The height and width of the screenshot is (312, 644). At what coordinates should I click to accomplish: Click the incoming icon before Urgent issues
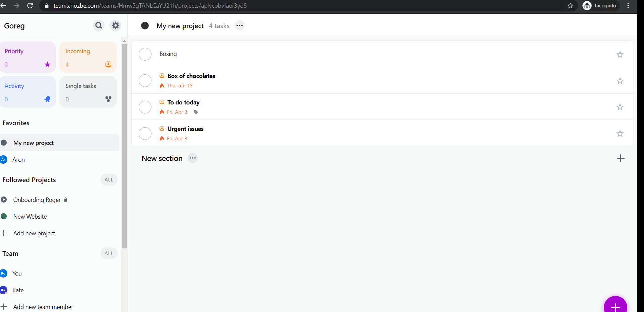coord(162,129)
